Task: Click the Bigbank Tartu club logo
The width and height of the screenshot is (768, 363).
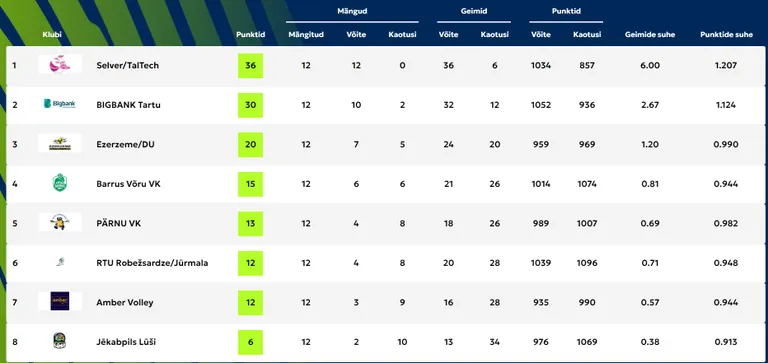Action: coord(60,104)
